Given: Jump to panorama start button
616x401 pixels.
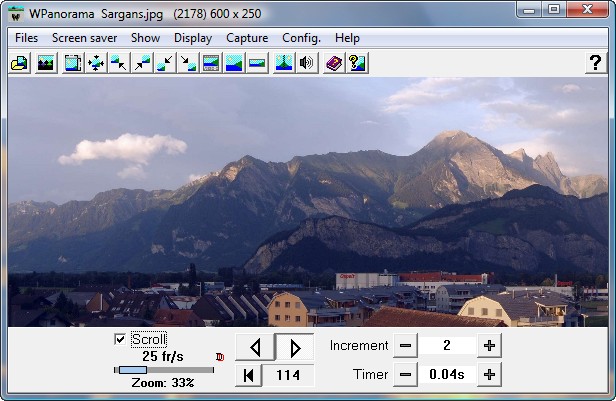Looking at the screenshot, I should [248, 375].
